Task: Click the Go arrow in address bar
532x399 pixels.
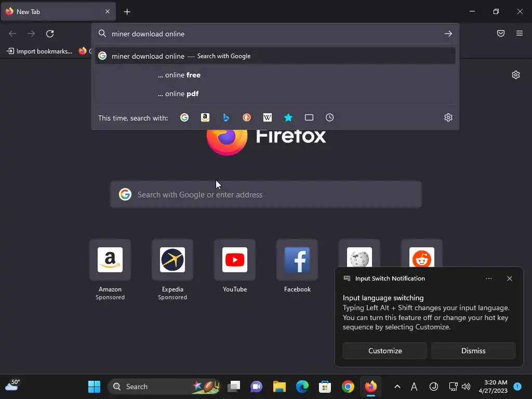Action: point(448,34)
